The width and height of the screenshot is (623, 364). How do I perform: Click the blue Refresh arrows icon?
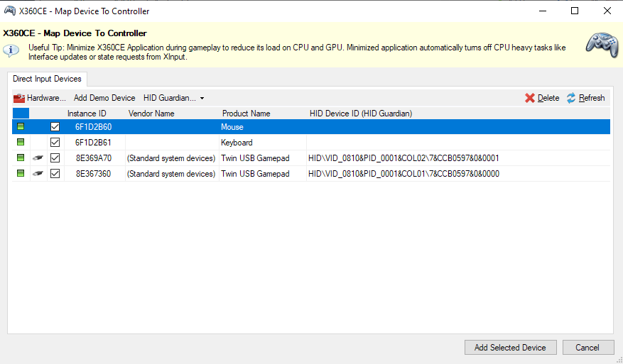tap(571, 98)
